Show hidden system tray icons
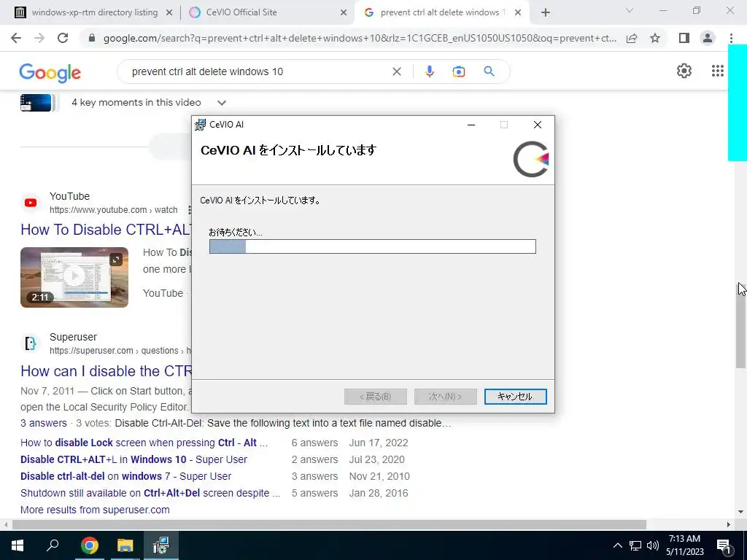The image size is (747, 560). [617, 545]
